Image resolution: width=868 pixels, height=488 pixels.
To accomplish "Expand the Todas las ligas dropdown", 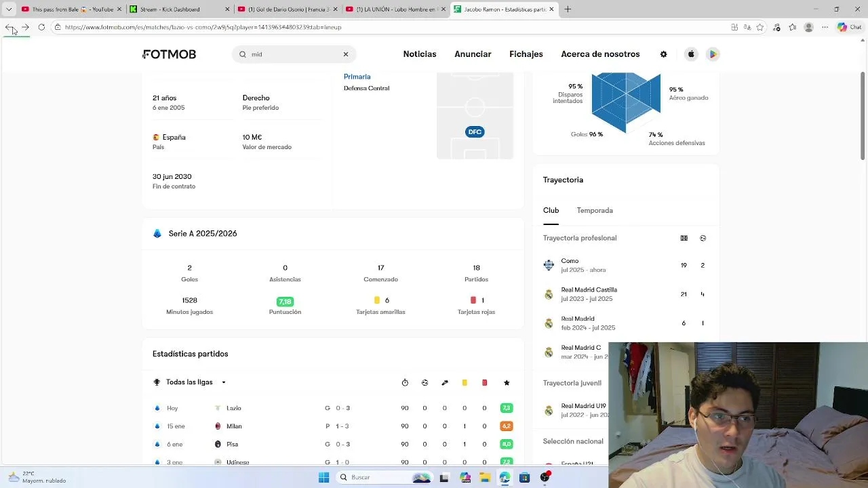I will click(189, 382).
